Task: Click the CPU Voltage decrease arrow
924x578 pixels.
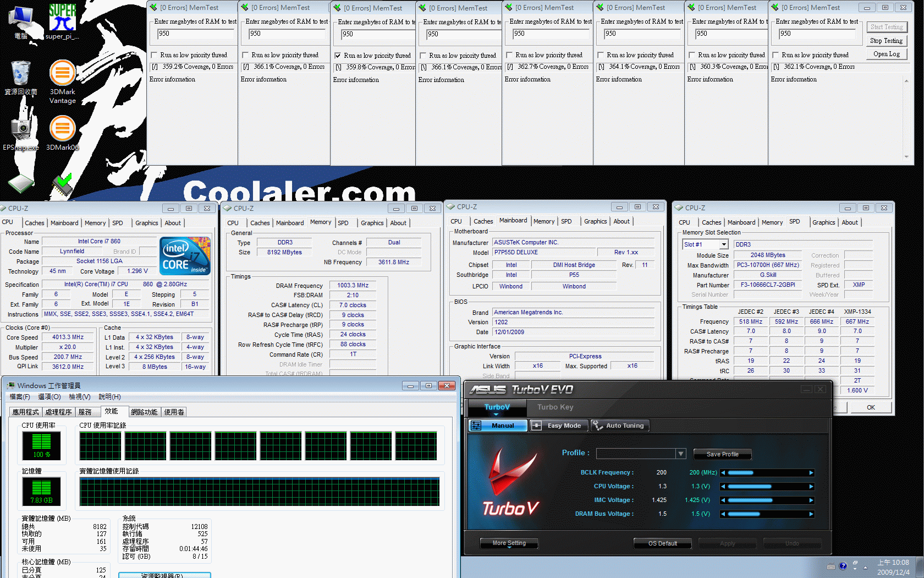Action: (723, 487)
